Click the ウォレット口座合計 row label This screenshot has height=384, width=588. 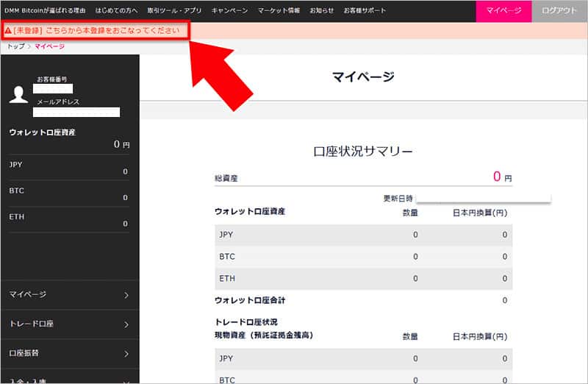tap(250, 300)
